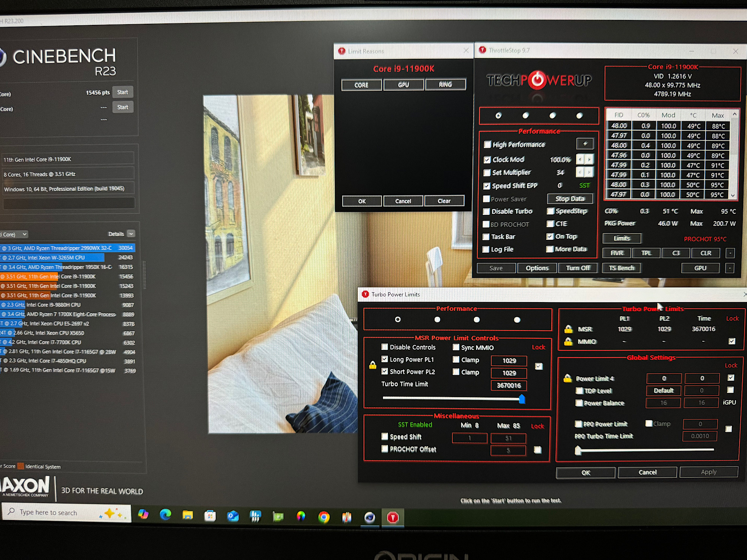
Task: Click Stop Data button
Action: [x=570, y=198]
